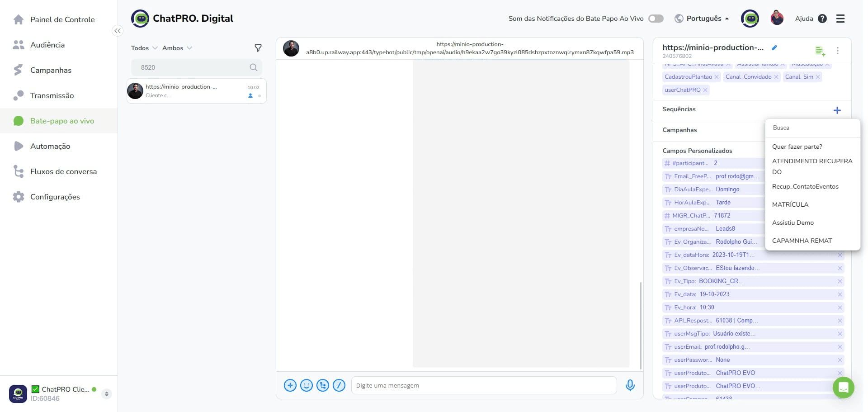868x412 pixels.
Task: Delete the Ev_Tipo custom field
Action: (840, 281)
